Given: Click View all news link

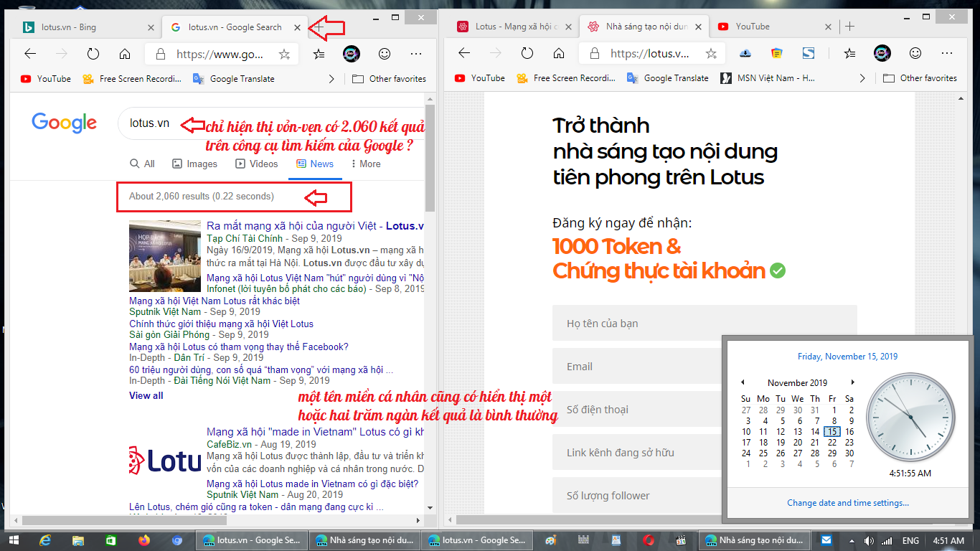Looking at the screenshot, I should pos(146,395).
